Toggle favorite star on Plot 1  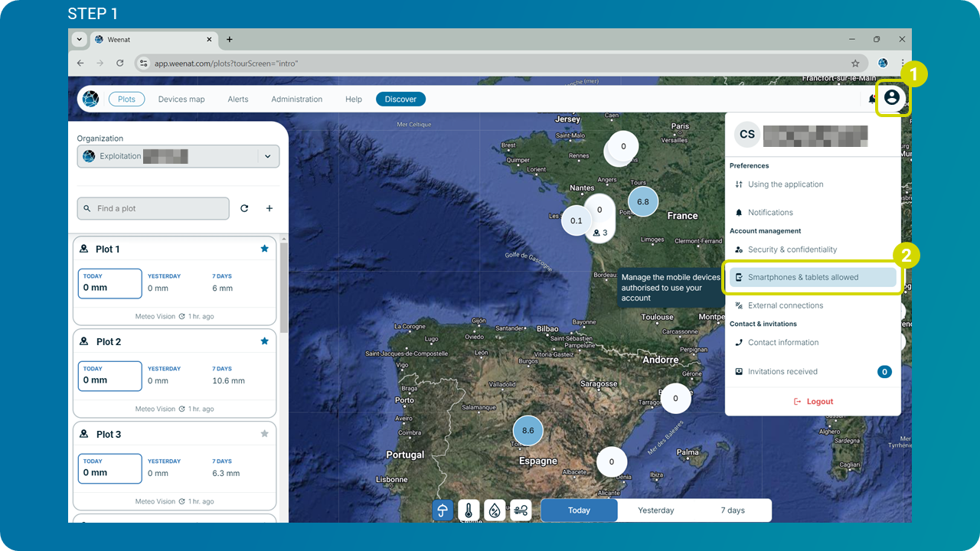265,249
